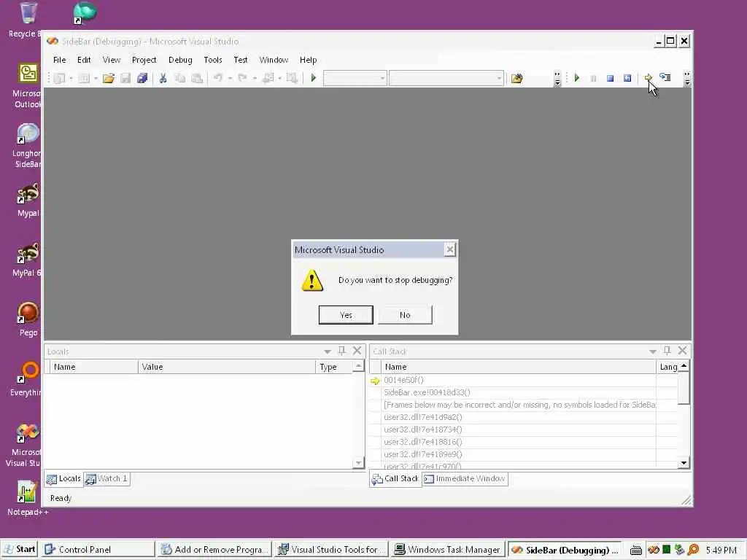This screenshot has width=747, height=560.
Task: Close the Locals panel
Action: (357, 351)
